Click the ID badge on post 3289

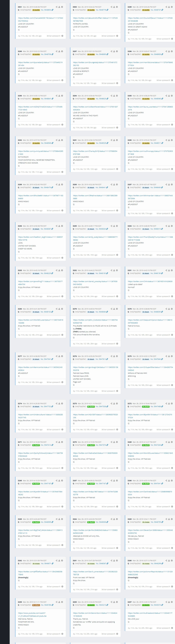36,187
